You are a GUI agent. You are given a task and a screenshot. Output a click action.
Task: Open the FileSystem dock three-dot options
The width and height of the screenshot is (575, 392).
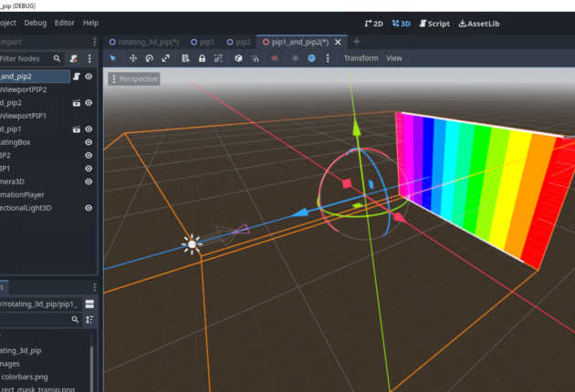coord(95,287)
